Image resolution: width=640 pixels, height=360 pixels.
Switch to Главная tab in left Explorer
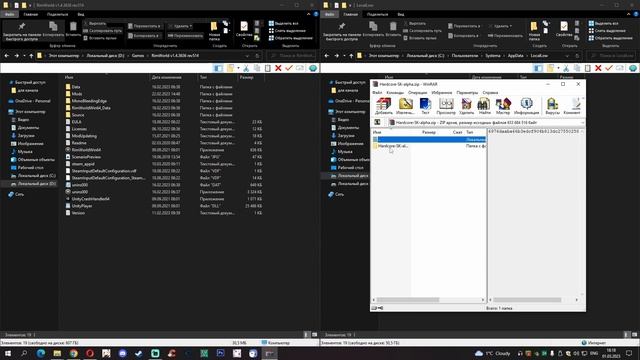pos(31,14)
